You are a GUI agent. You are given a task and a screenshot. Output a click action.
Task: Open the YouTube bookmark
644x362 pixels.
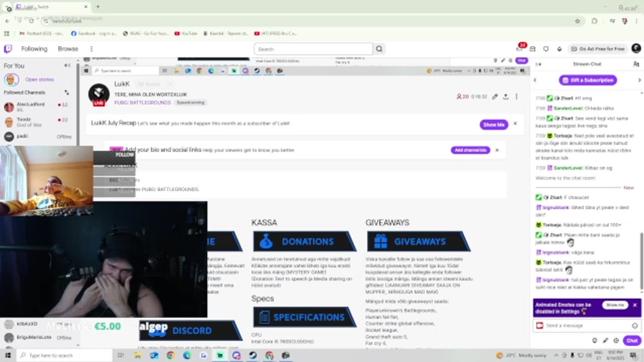coord(186,34)
